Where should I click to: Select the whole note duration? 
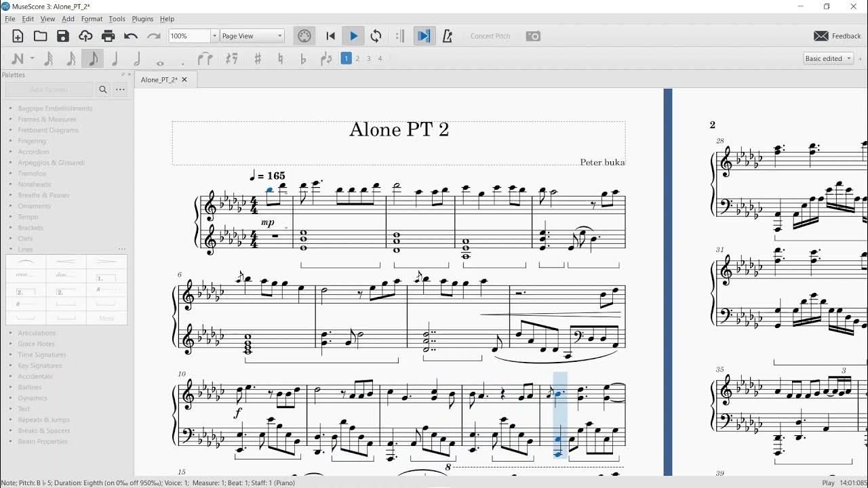pyautogui.click(x=160, y=62)
